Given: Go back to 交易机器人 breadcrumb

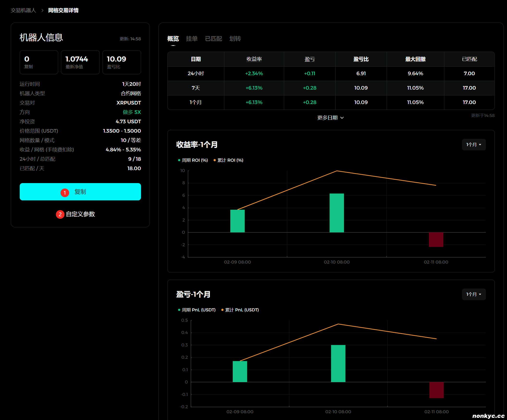Looking at the screenshot, I should pos(23,10).
